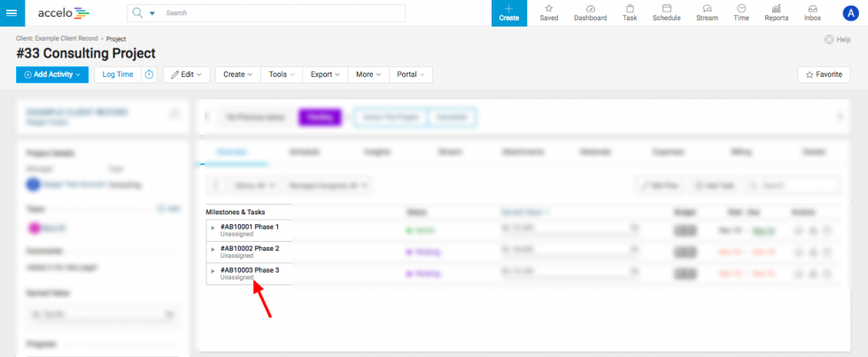Open the Export menu

pos(325,74)
